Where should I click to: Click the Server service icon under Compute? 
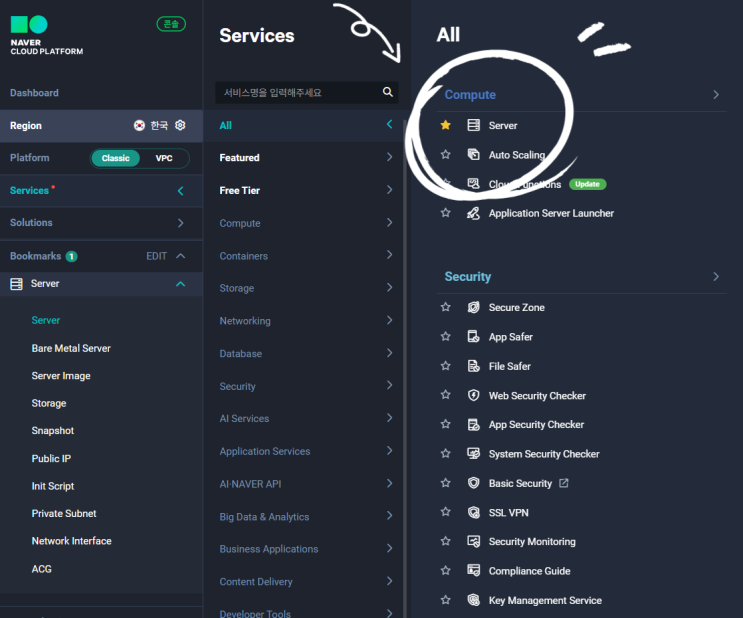pos(473,125)
